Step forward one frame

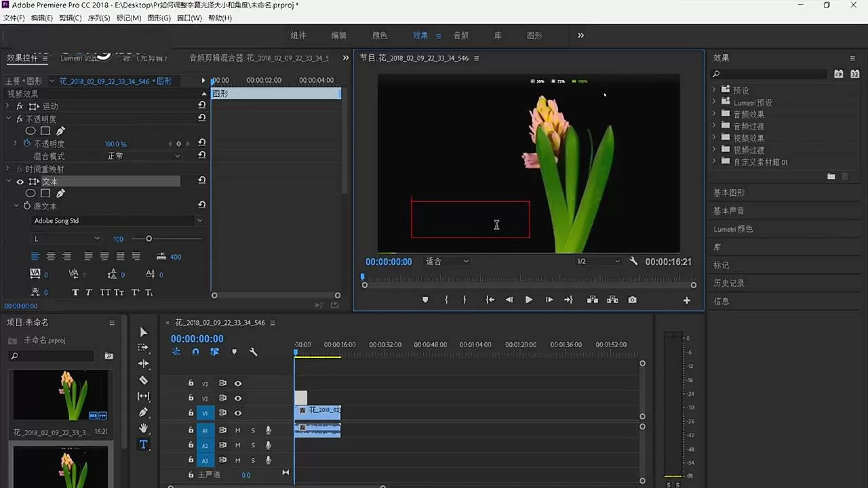[x=549, y=300]
